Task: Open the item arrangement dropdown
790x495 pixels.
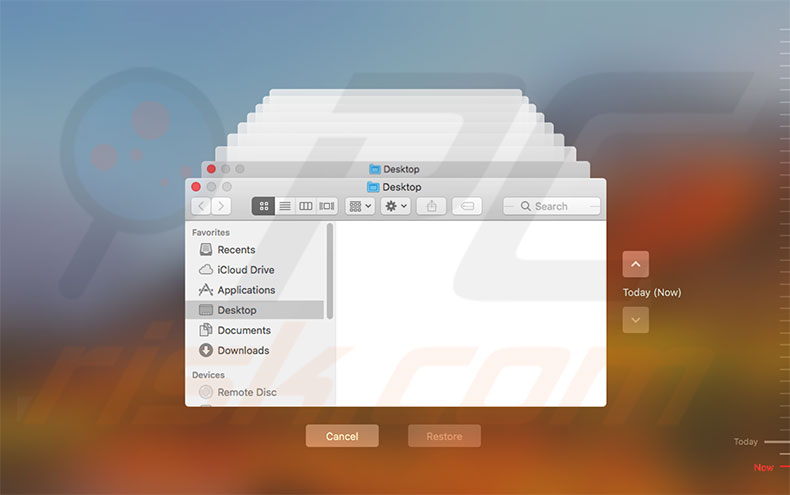Action: (360, 206)
